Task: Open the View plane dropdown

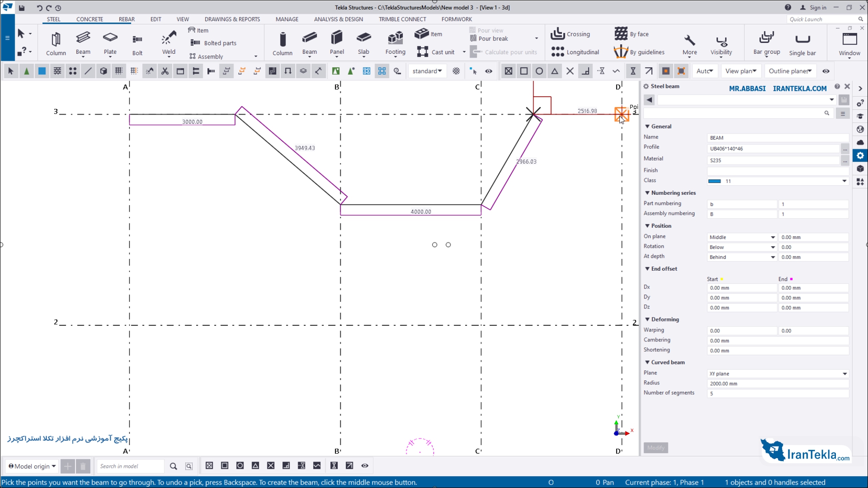Action: click(x=741, y=71)
